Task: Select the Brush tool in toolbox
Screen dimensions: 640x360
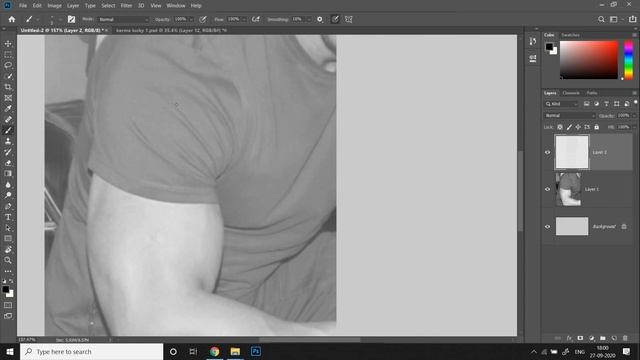Action: tap(8, 130)
